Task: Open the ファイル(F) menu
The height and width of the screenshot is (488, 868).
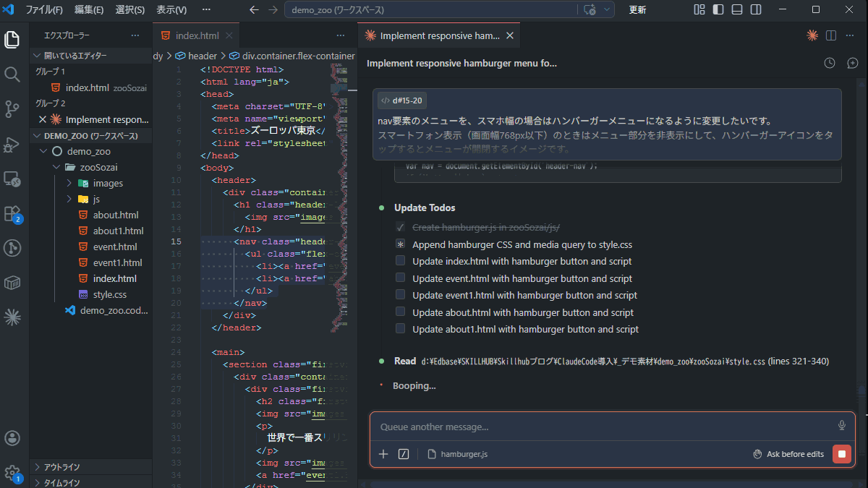Action: point(44,10)
